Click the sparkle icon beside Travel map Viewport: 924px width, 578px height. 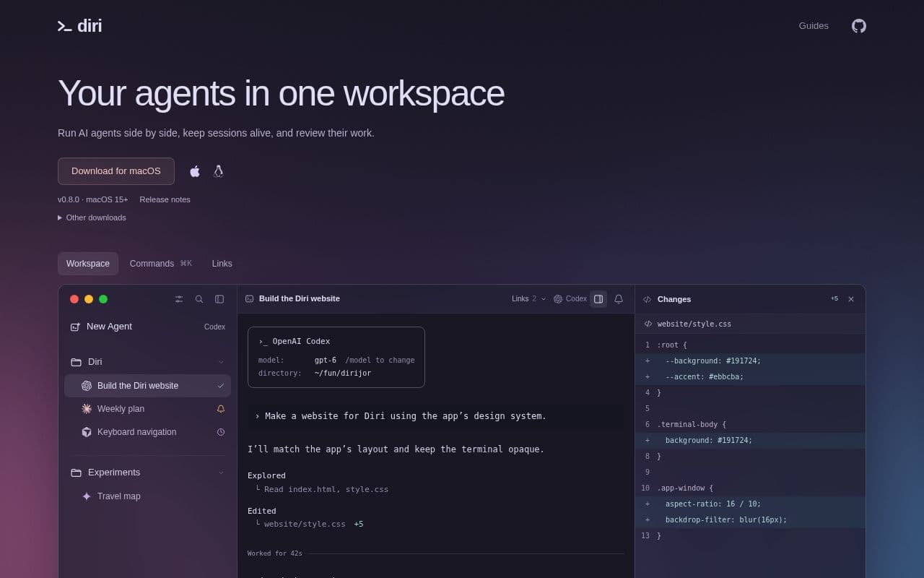click(x=87, y=496)
